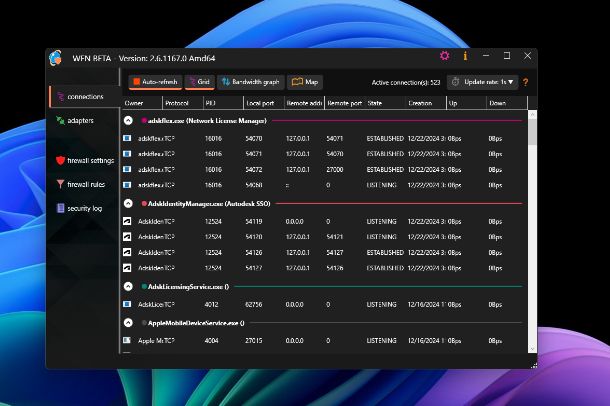Click adskflex icon in local port 54070 row

(x=127, y=138)
